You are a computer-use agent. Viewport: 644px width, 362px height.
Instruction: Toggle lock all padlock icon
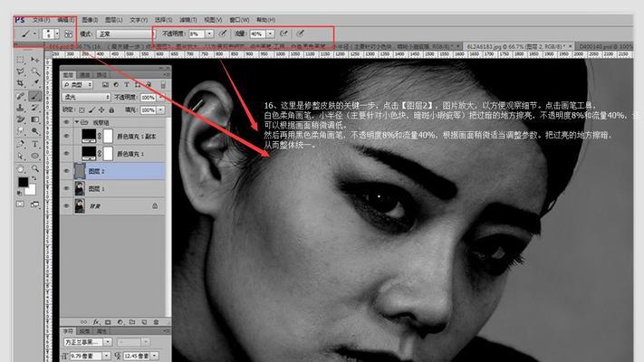[x=111, y=110]
